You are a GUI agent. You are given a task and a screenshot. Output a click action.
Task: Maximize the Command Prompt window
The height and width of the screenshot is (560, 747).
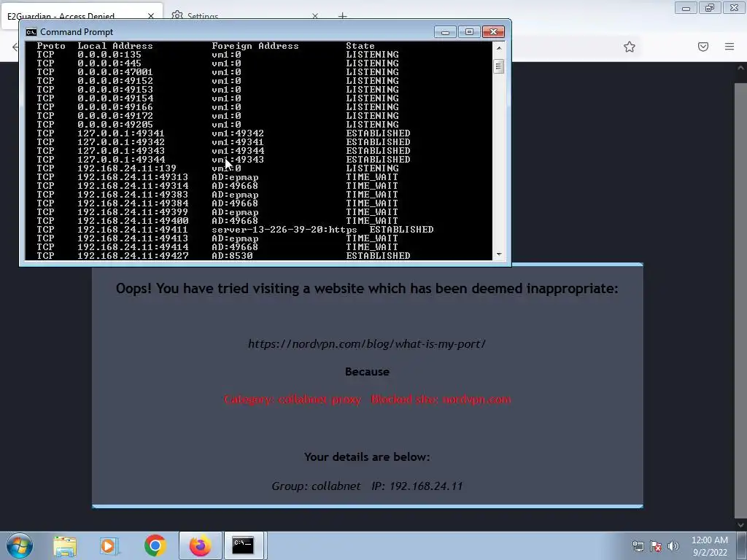[469, 32]
